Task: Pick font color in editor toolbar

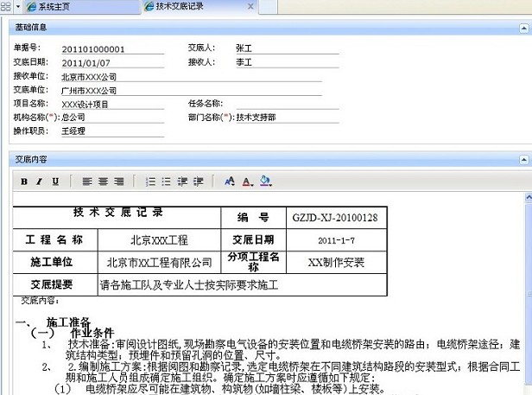Action: click(247, 182)
